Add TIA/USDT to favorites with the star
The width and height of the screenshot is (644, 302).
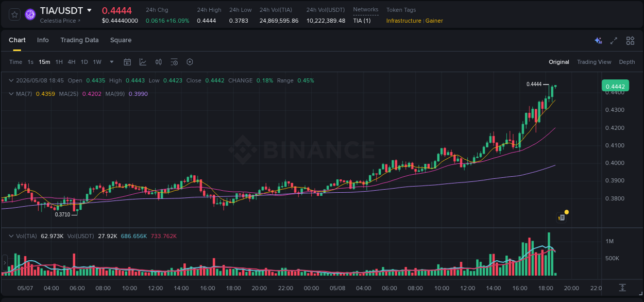click(14, 14)
